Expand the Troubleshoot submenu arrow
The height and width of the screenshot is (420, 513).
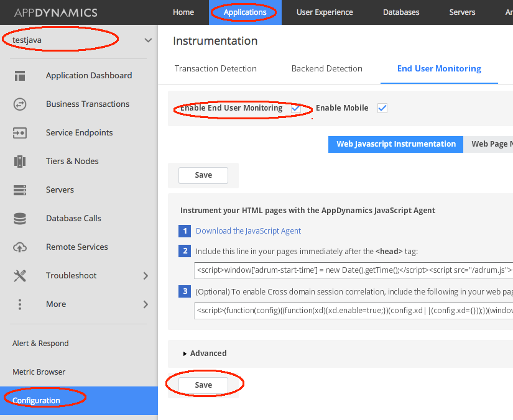pyautogui.click(x=146, y=276)
